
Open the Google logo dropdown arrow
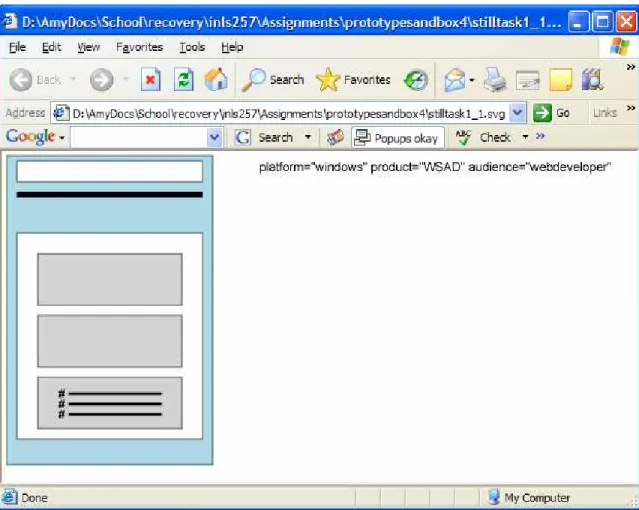[x=62, y=138]
